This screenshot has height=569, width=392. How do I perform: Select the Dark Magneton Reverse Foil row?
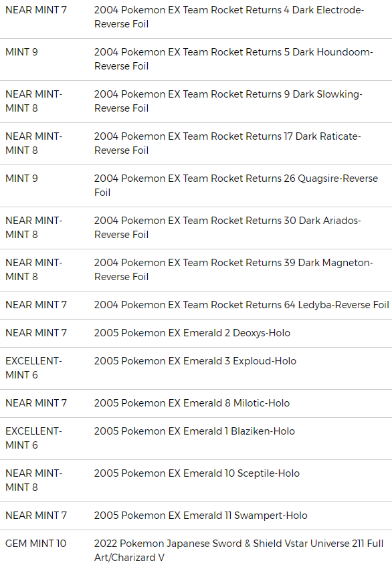196,270
